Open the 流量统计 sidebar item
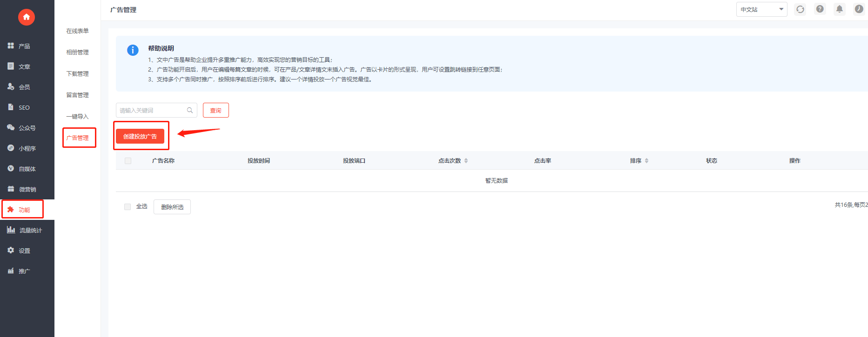This screenshot has height=337, width=868. click(27, 230)
